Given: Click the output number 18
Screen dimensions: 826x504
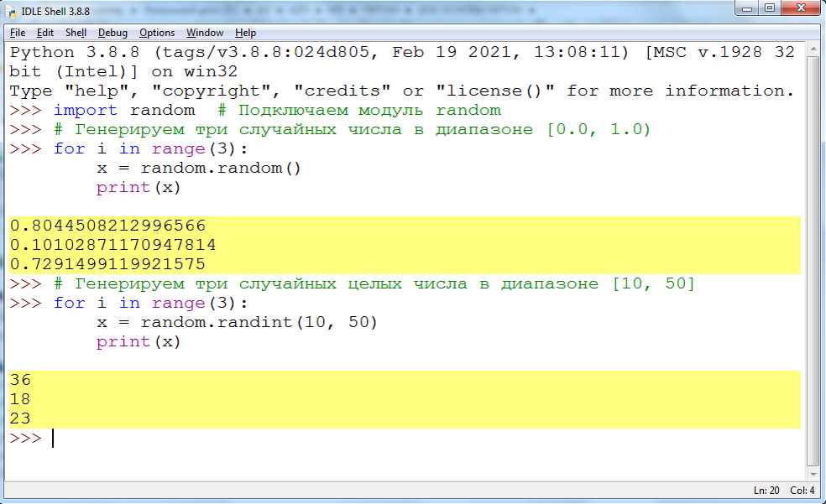Looking at the screenshot, I should pos(20,399).
